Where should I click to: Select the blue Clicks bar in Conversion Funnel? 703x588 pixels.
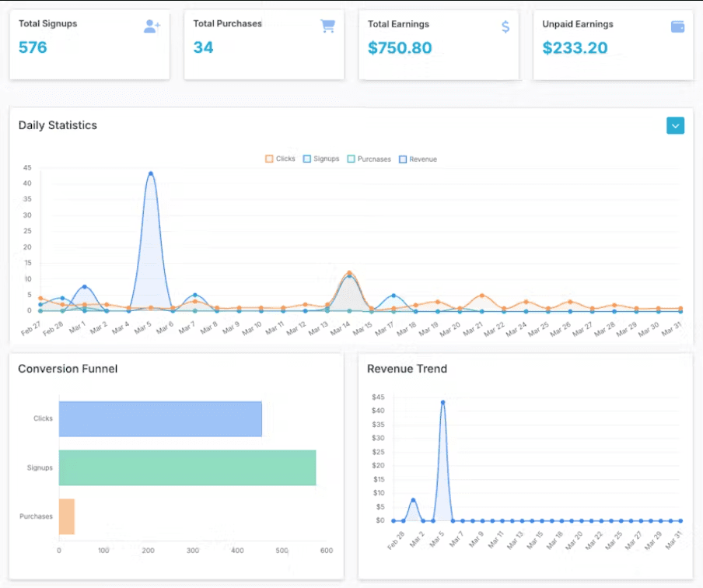[x=160, y=418]
